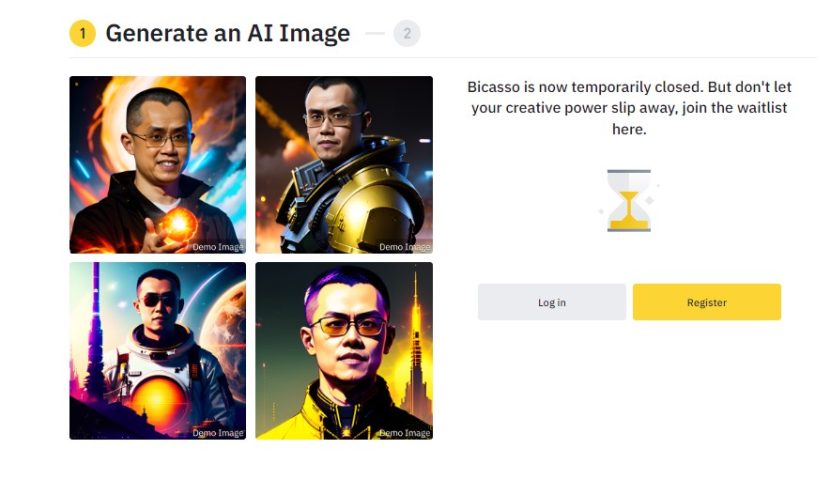Click the glowing fireball in first demo image
The width and height of the screenshot is (831, 480).
pos(179,225)
